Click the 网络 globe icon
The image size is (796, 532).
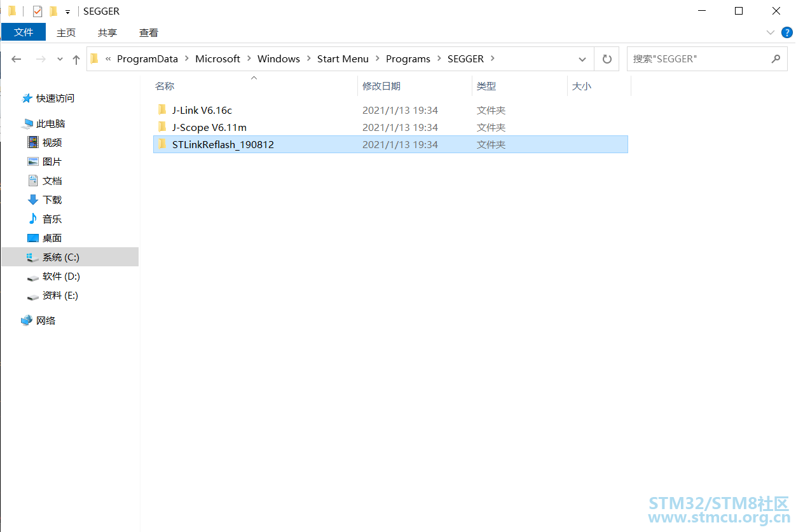[27, 320]
